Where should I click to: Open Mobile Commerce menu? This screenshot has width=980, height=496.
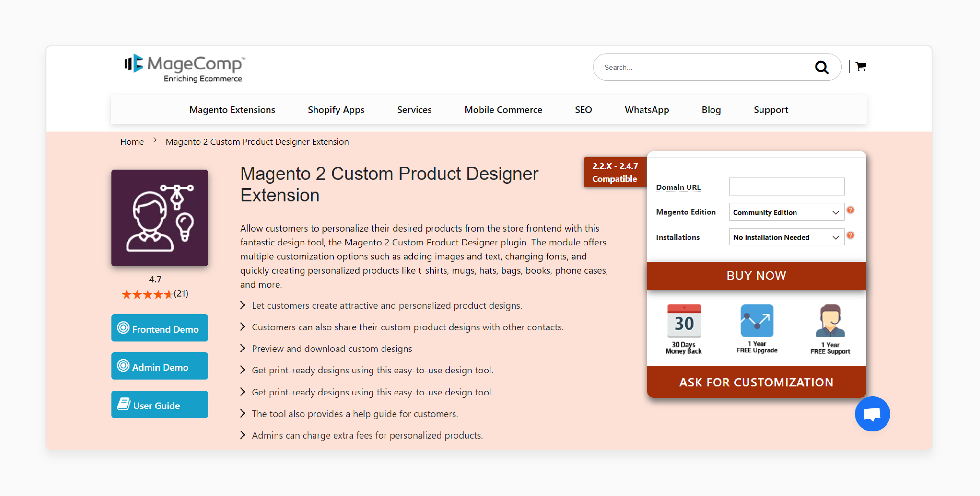[x=503, y=110]
